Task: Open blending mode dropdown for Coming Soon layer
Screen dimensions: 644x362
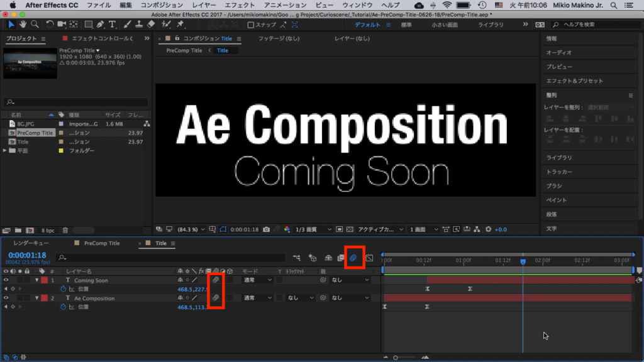Action: coord(257,280)
